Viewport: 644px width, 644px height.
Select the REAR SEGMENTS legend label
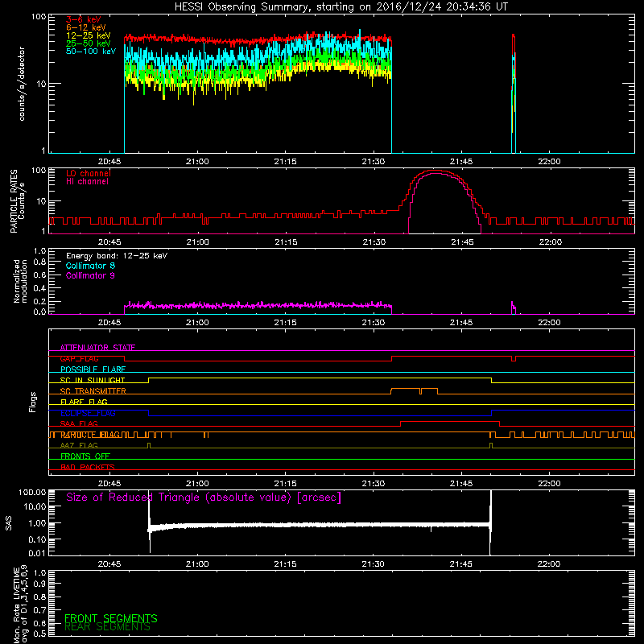108,627
